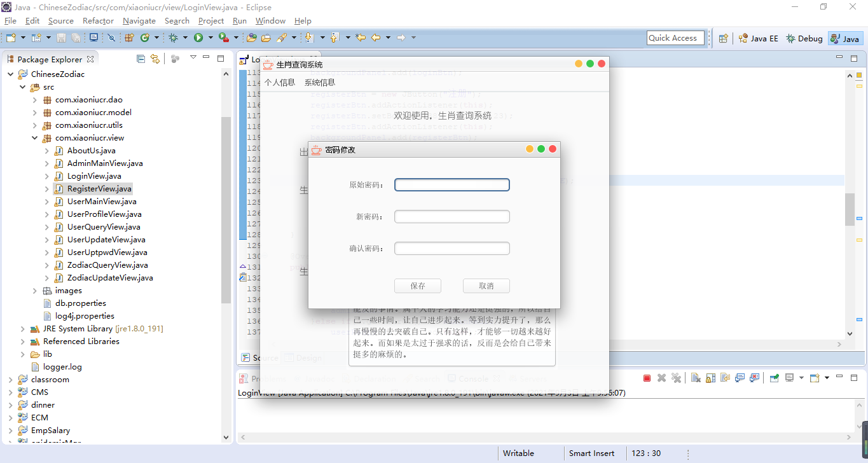Open 个人信息 menu in 生肖查询系统 window
868x463 pixels.
point(280,83)
